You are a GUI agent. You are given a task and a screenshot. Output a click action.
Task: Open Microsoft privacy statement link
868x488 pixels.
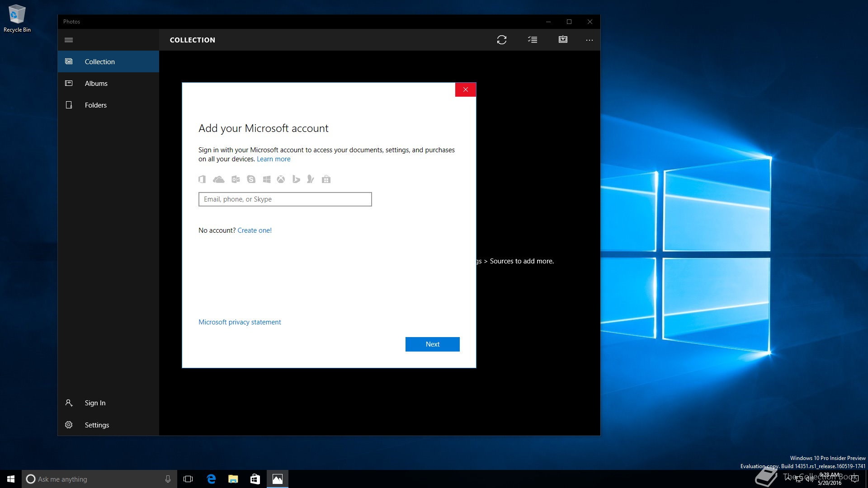[240, 322]
